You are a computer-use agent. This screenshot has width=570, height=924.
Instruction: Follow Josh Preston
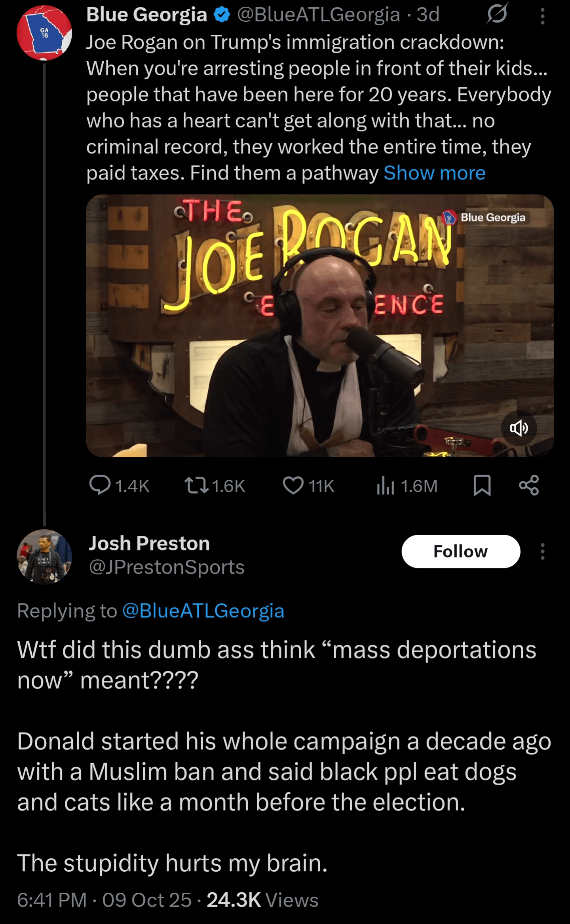tap(461, 551)
